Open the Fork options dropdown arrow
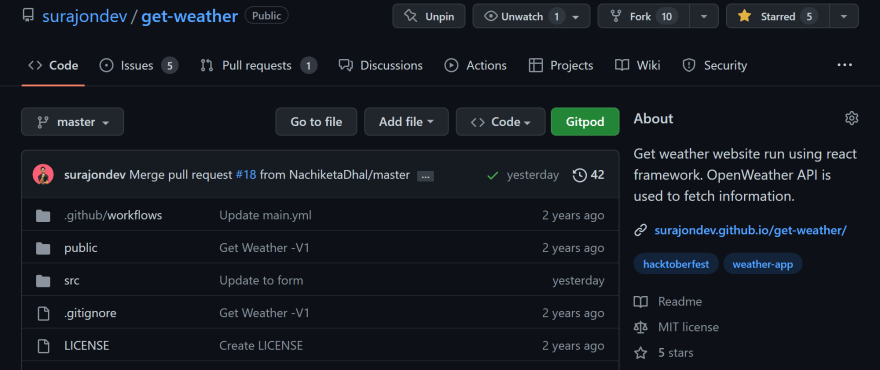The width and height of the screenshot is (880, 370). point(704,17)
